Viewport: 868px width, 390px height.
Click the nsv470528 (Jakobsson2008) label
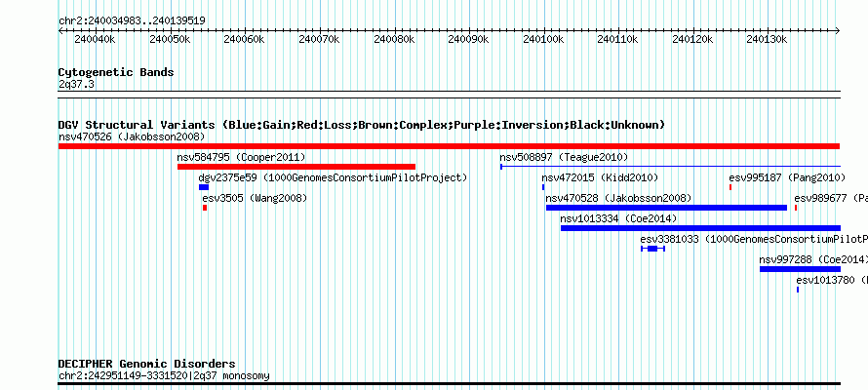(619, 198)
